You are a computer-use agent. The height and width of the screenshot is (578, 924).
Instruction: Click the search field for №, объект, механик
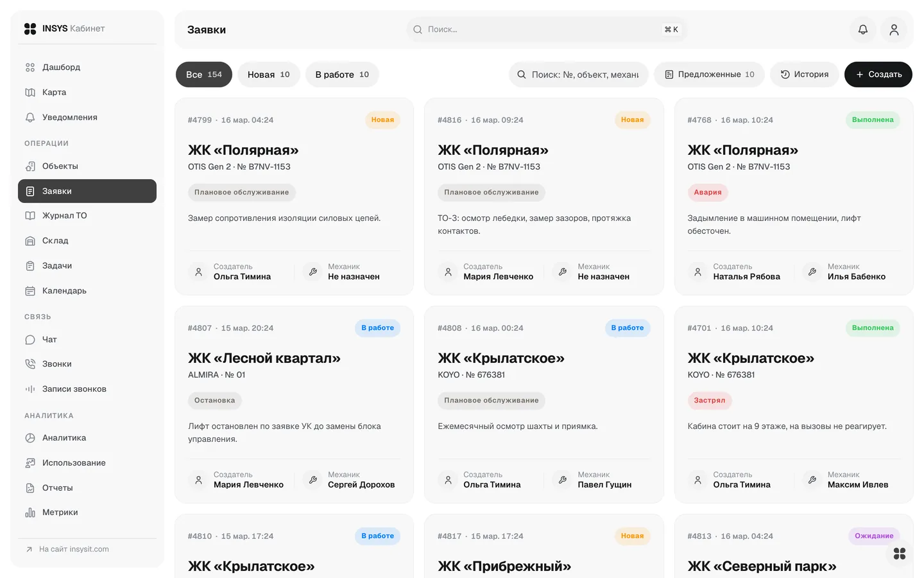(x=579, y=74)
